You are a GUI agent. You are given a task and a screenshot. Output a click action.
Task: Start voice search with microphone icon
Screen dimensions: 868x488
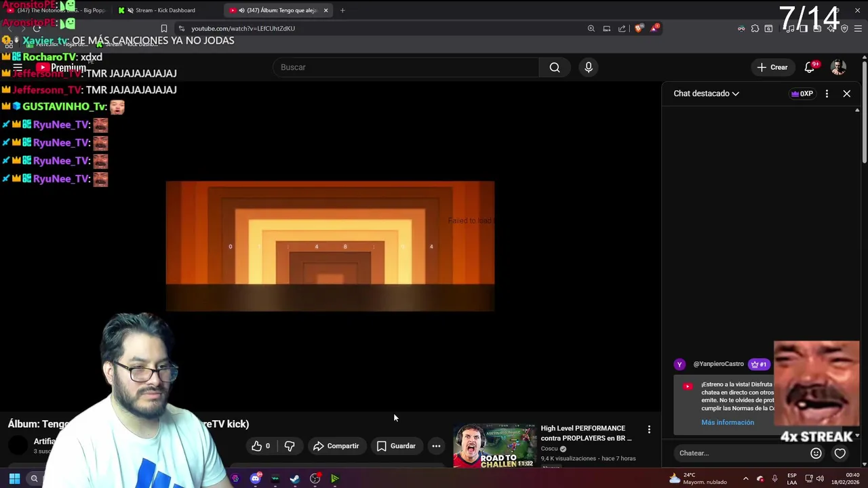click(589, 67)
